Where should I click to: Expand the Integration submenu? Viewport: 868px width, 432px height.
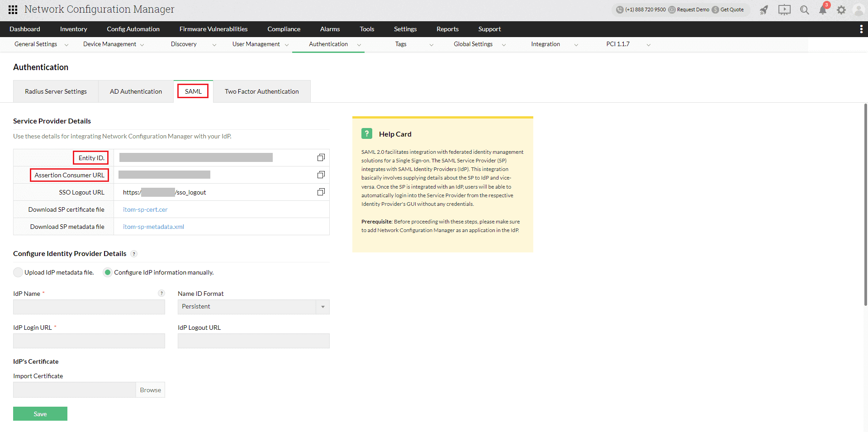[576, 45]
